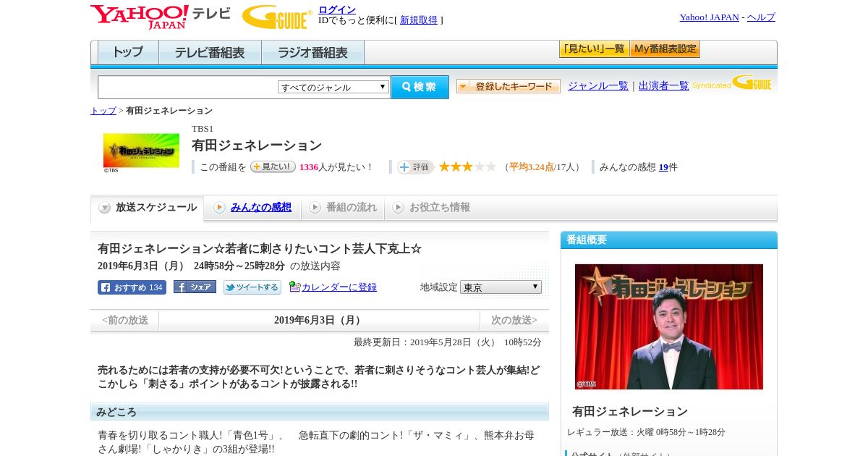The height and width of the screenshot is (456, 868).
Task: Click the トップ breadcrumb link
Action: point(103,111)
